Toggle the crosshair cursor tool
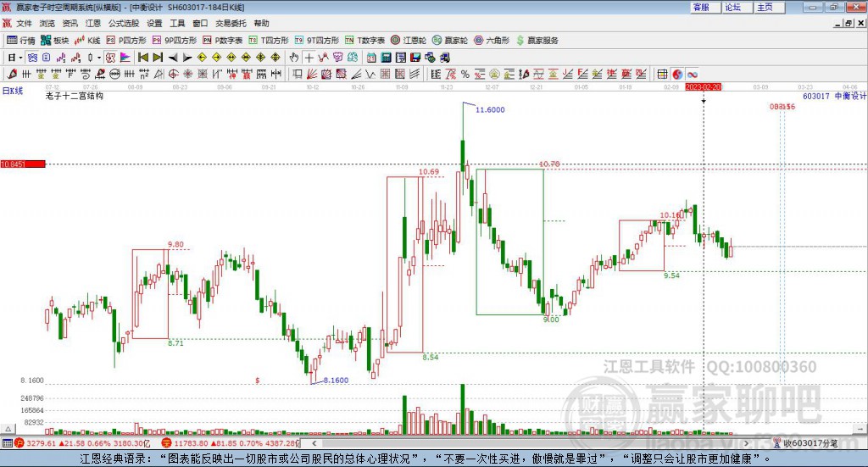 (x=309, y=58)
